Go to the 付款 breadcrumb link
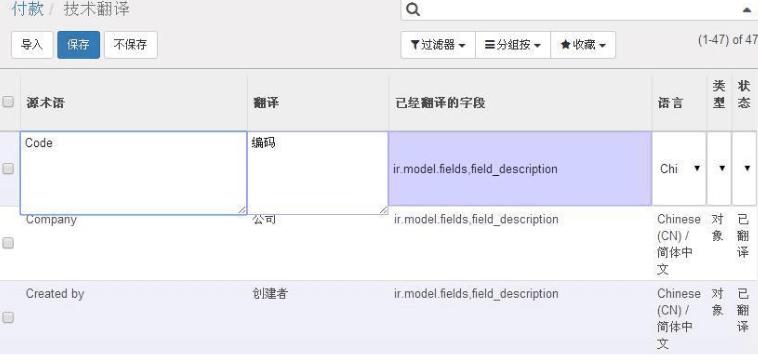This screenshot has width=758, height=364. (x=27, y=9)
